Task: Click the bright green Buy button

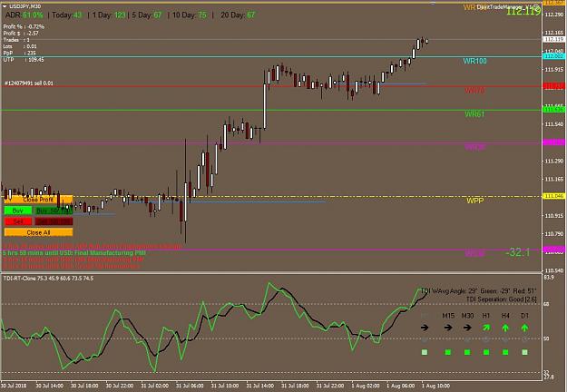Action: (x=18, y=211)
